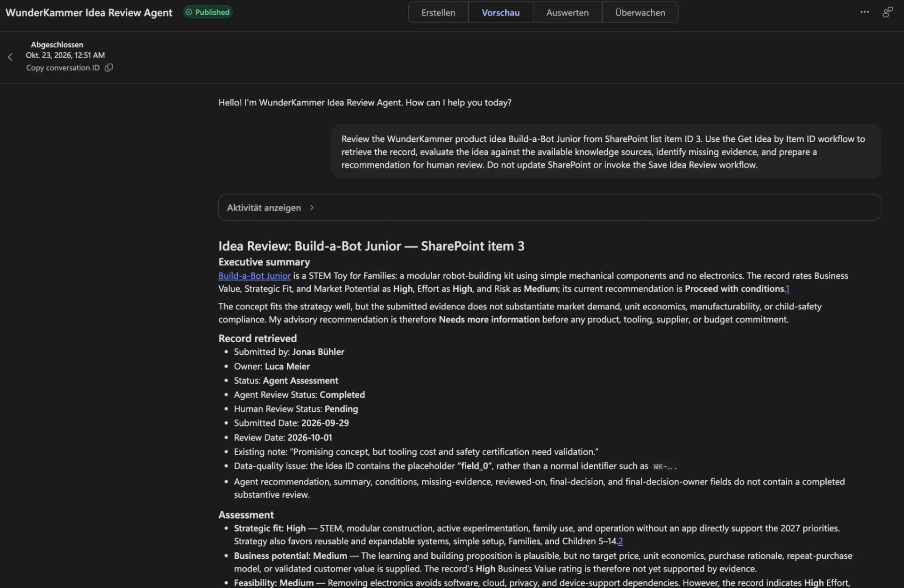Click the Existing note bullet
This screenshot has width=904, height=588.
[x=416, y=452]
